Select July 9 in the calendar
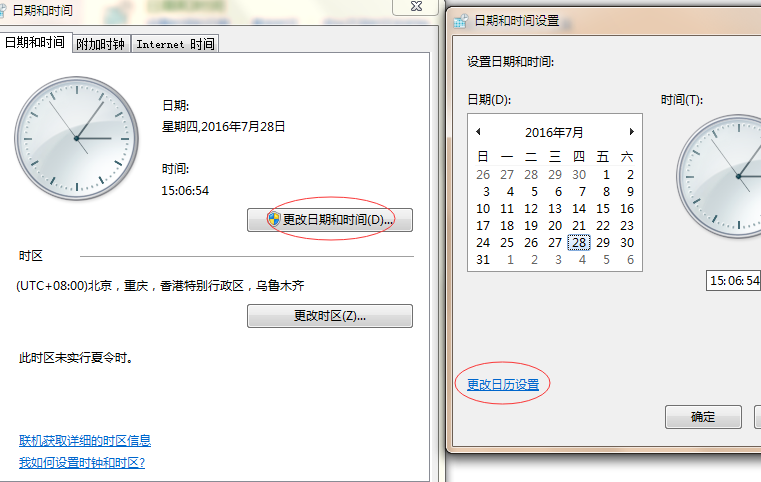Image resolution: width=761 pixels, height=482 pixels. (630, 192)
